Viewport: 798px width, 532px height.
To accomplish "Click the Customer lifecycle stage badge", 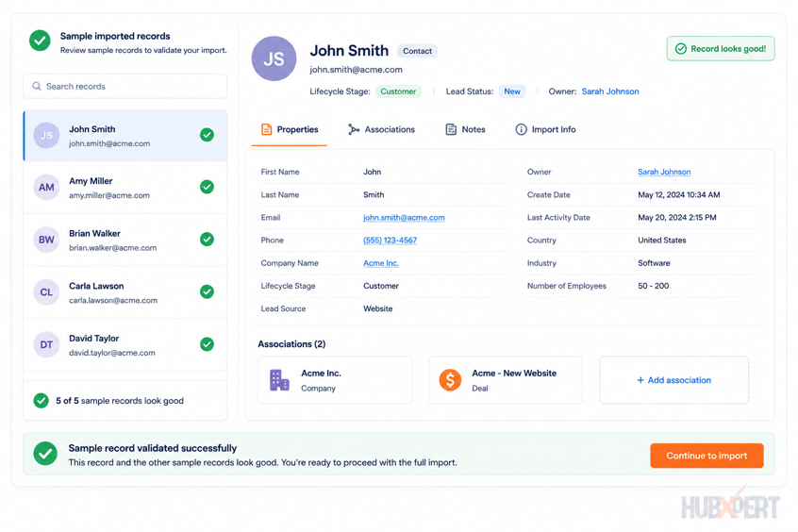I will (398, 91).
